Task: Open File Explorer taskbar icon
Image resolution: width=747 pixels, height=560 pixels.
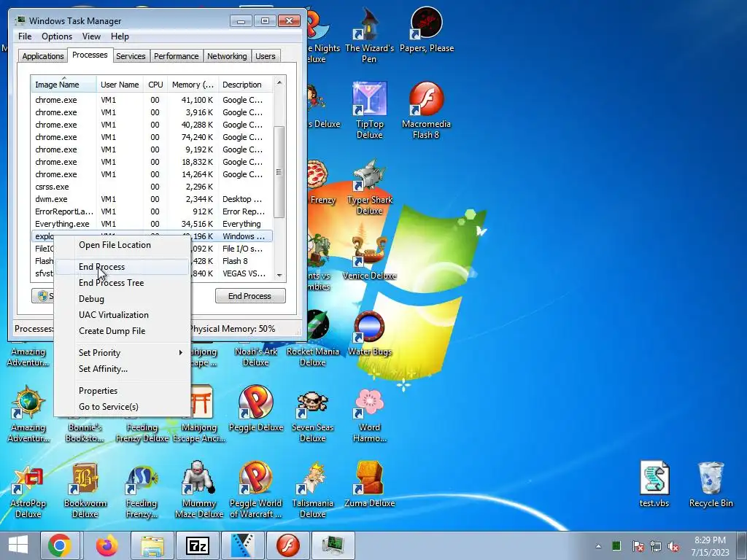Action: tap(152, 545)
